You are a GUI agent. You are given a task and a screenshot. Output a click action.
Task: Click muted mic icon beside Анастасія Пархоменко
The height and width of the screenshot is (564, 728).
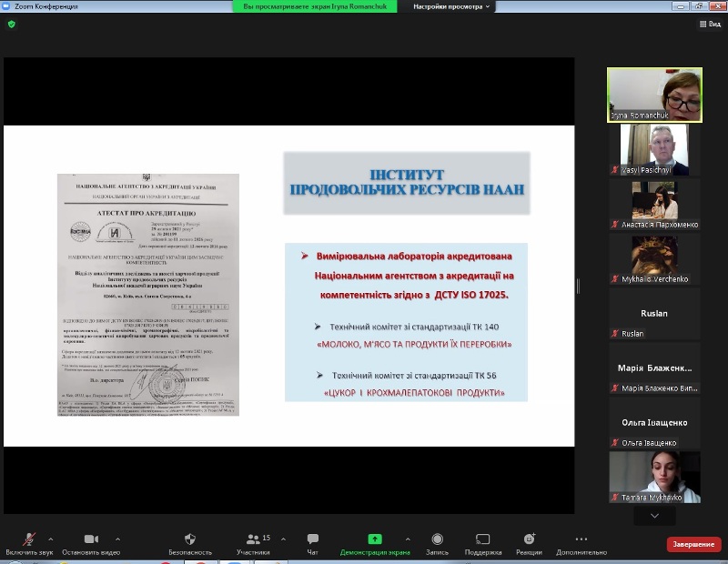coord(615,225)
